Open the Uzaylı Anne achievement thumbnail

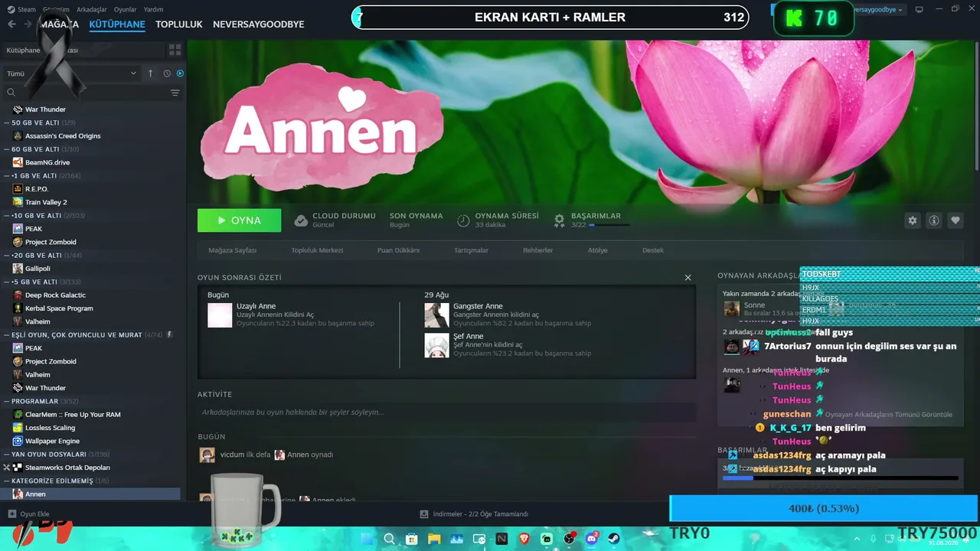[x=220, y=315]
